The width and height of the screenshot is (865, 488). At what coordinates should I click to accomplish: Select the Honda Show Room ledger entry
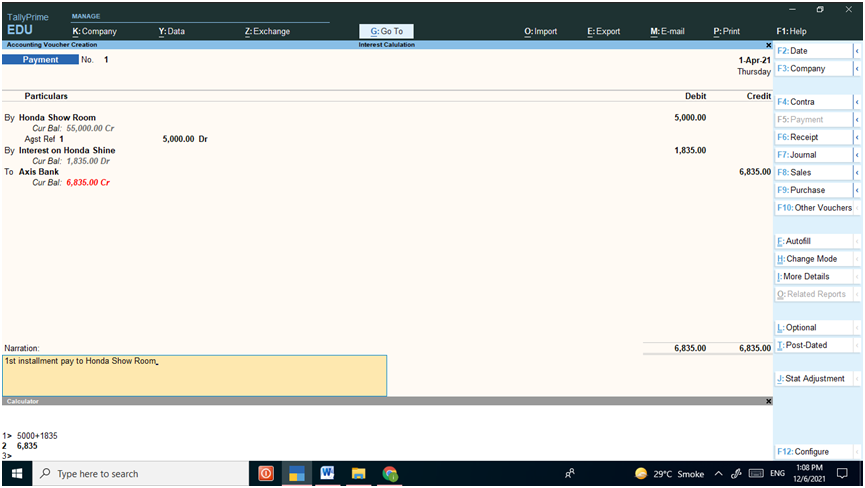point(57,117)
